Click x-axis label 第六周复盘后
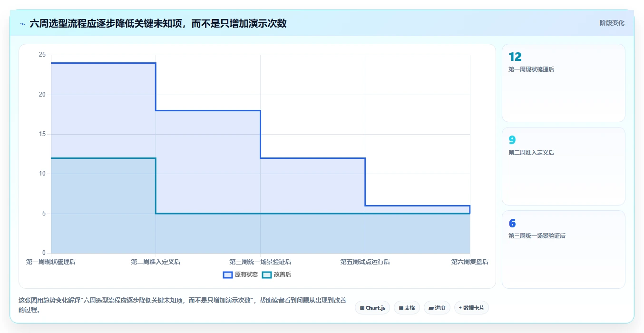The image size is (644, 333). (x=469, y=262)
